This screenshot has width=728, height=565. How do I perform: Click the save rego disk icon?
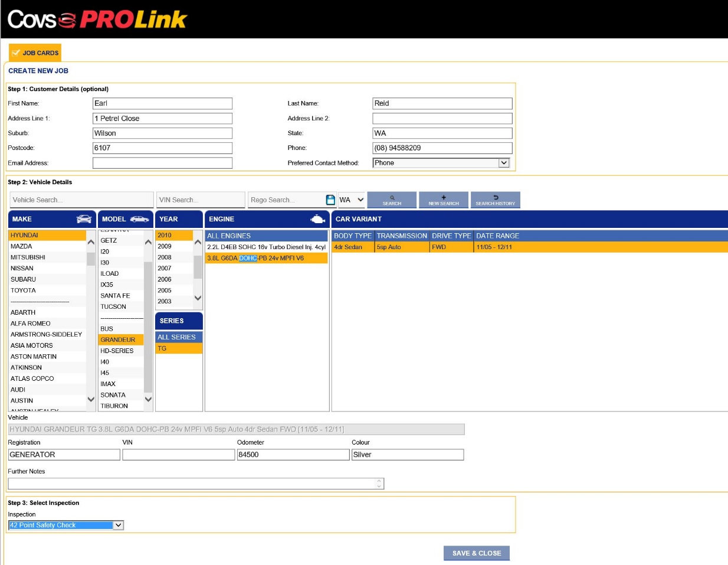click(x=330, y=200)
